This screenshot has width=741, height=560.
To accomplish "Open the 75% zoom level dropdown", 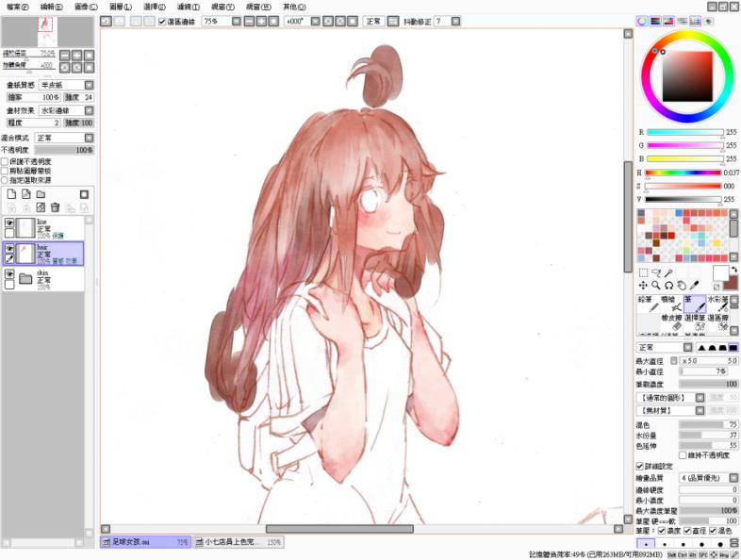I will (237, 22).
